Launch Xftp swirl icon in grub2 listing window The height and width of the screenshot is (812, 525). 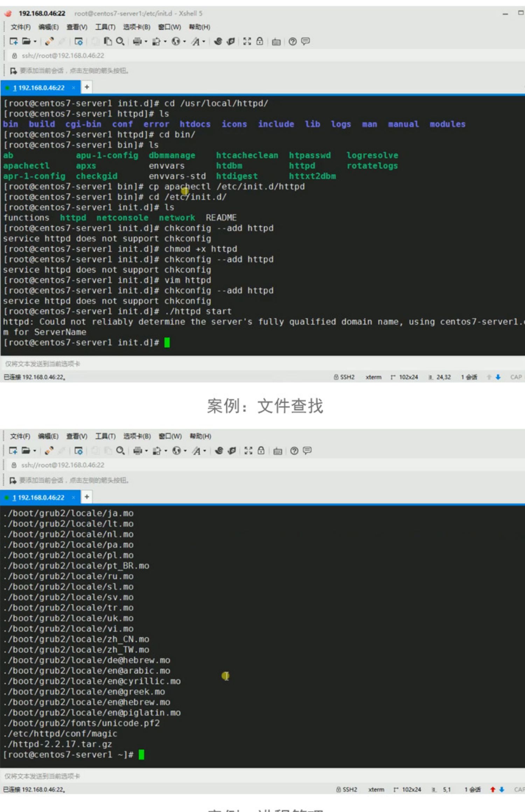point(219,450)
